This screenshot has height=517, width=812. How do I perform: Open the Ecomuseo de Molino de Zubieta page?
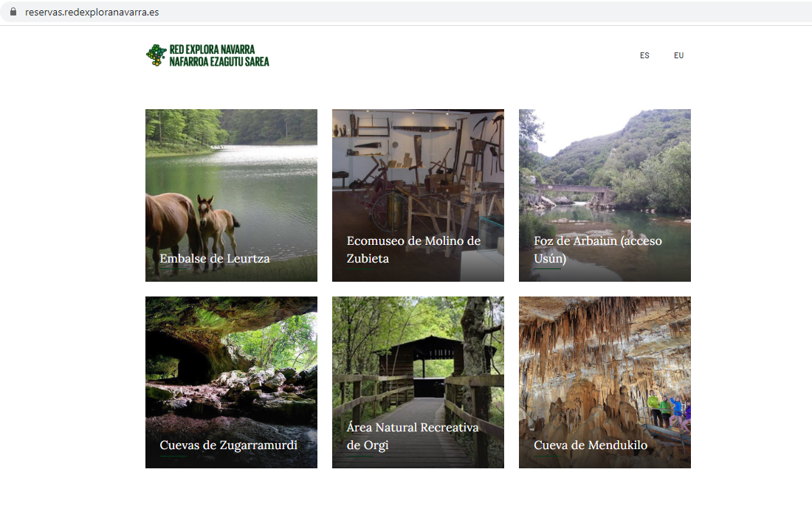pos(413,249)
